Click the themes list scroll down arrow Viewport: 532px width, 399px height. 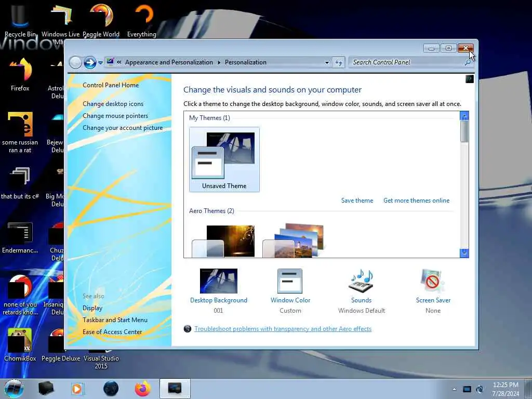pyautogui.click(x=464, y=253)
